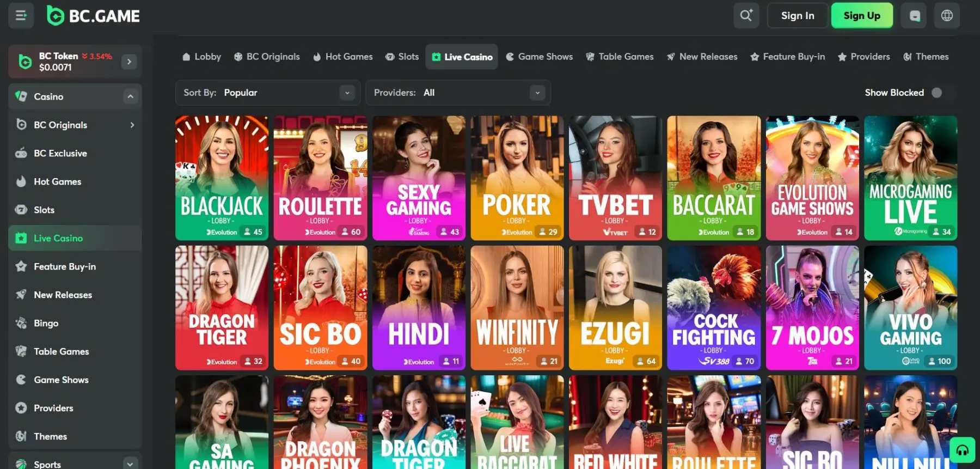Switch to the Game Shows tab

(539, 57)
